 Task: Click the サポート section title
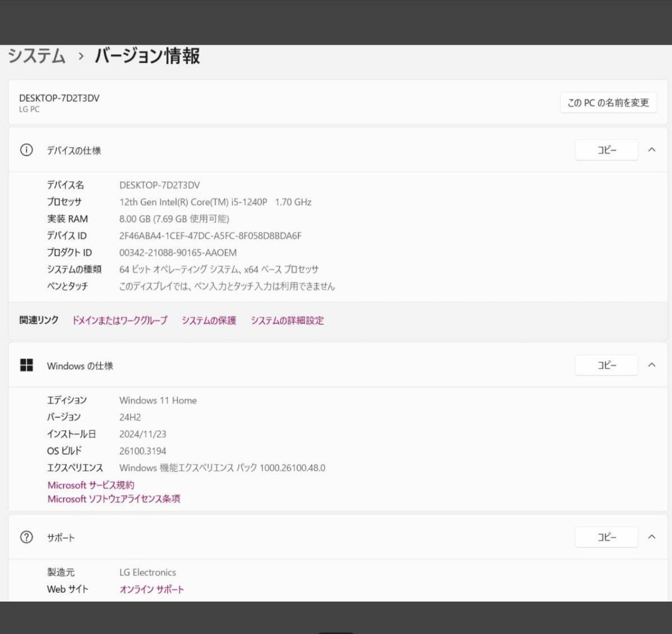click(x=61, y=538)
